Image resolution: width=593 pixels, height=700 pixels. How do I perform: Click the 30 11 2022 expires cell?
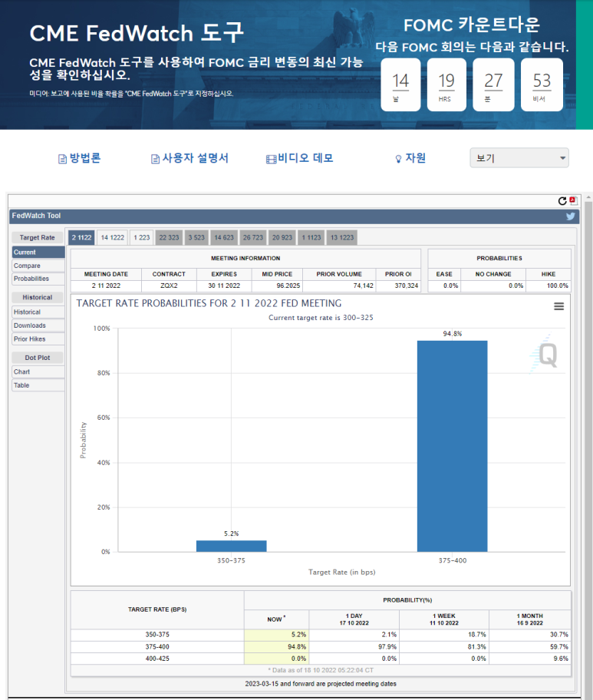tap(224, 286)
